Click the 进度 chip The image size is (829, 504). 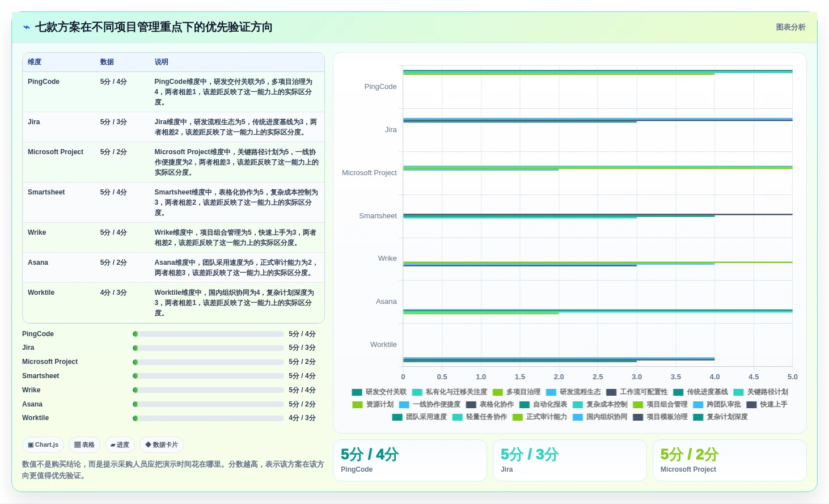pos(120,445)
